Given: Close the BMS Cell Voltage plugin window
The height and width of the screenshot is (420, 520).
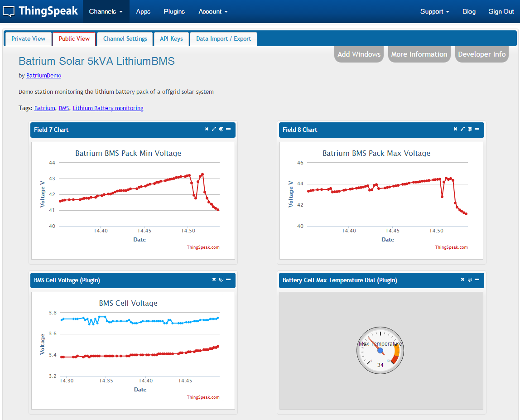Looking at the screenshot, I should pos(214,280).
